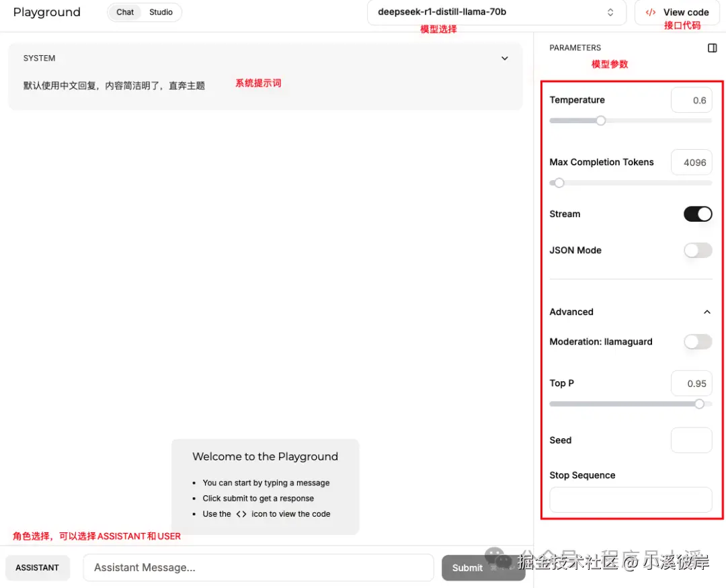Click the Stop Sequence input field

click(x=630, y=500)
